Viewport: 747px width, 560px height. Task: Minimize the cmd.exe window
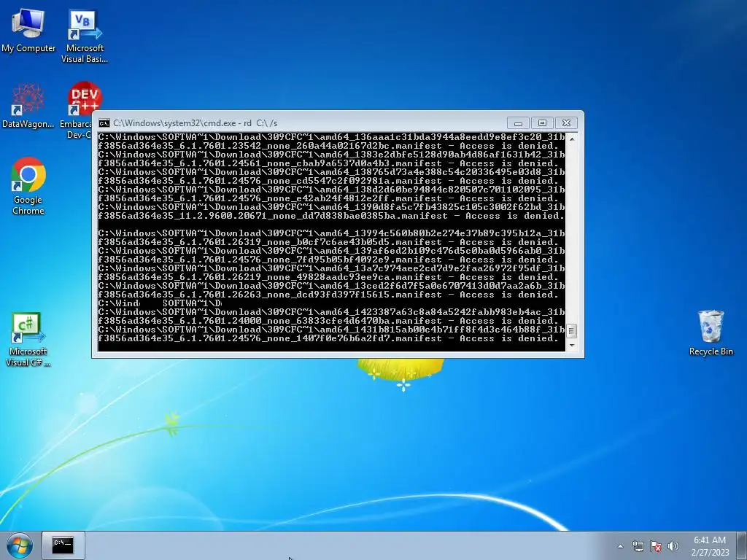pyautogui.click(x=519, y=122)
